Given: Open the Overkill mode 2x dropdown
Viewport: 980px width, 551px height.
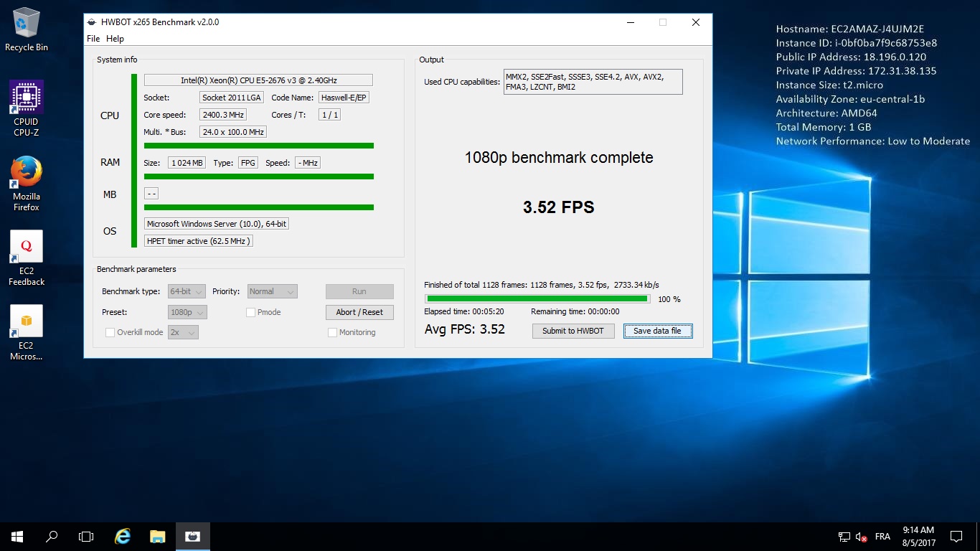Looking at the screenshot, I should click(x=183, y=332).
